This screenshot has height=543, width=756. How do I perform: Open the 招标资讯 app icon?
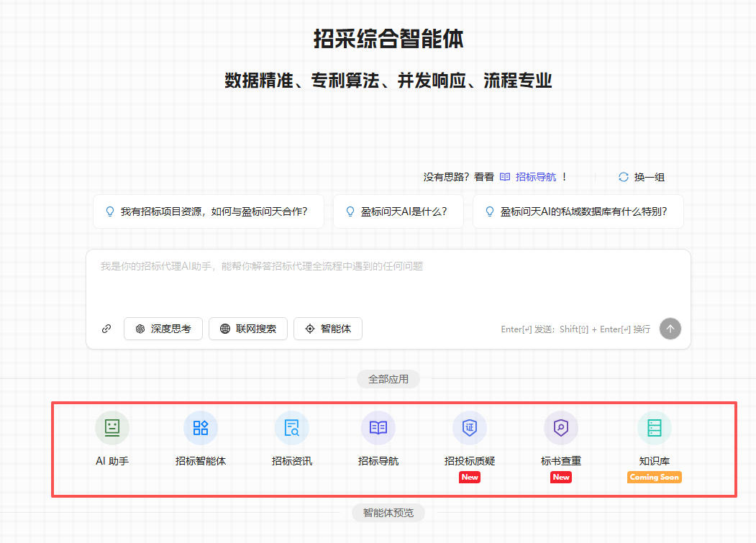(292, 428)
